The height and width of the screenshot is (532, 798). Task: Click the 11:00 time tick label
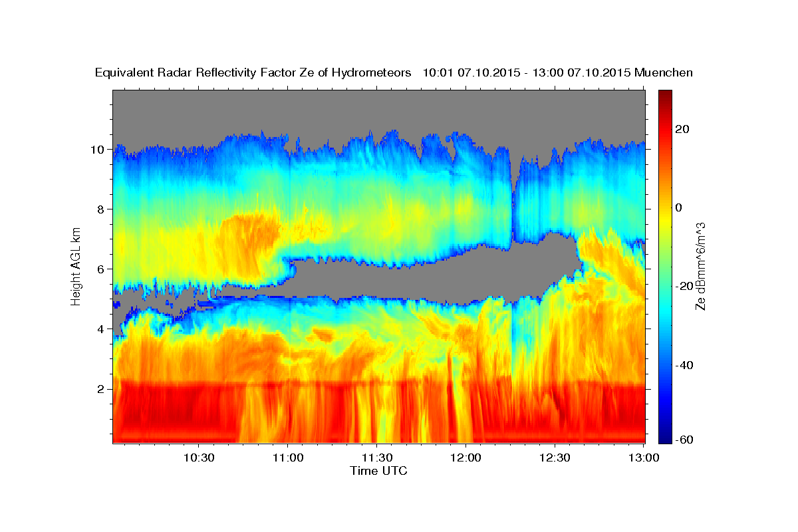coord(288,458)
